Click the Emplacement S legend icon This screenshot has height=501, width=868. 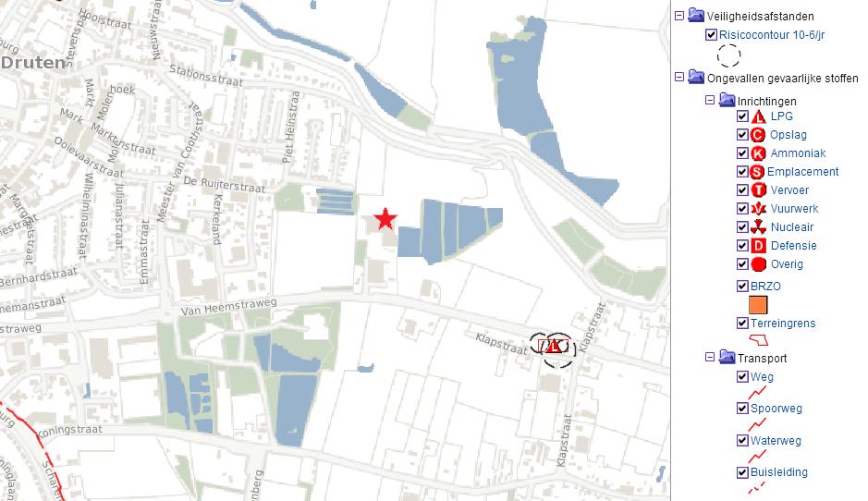(757, 172)
